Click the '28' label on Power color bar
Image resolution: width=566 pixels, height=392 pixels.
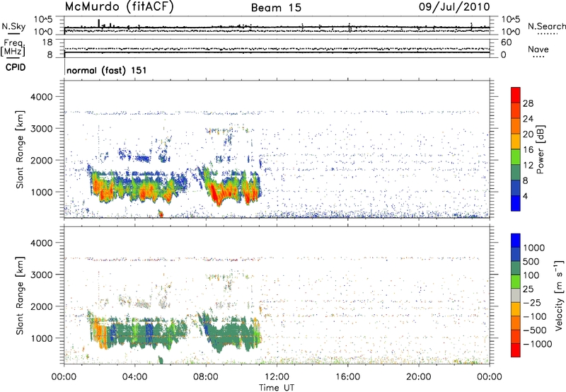528,103
